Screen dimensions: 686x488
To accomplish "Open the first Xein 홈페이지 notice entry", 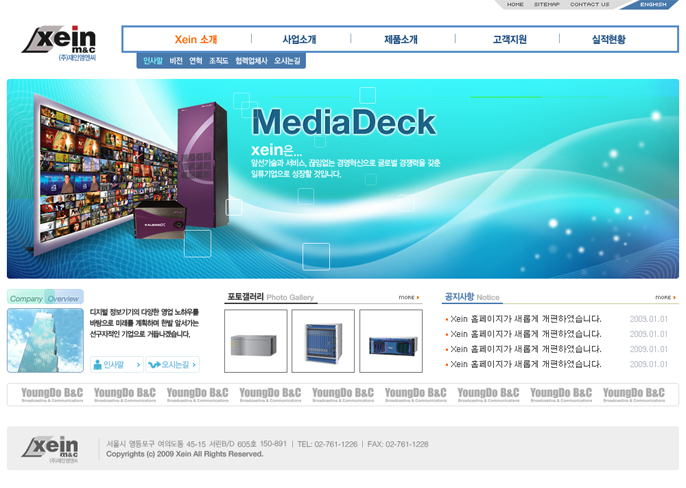I will (526, 319).
